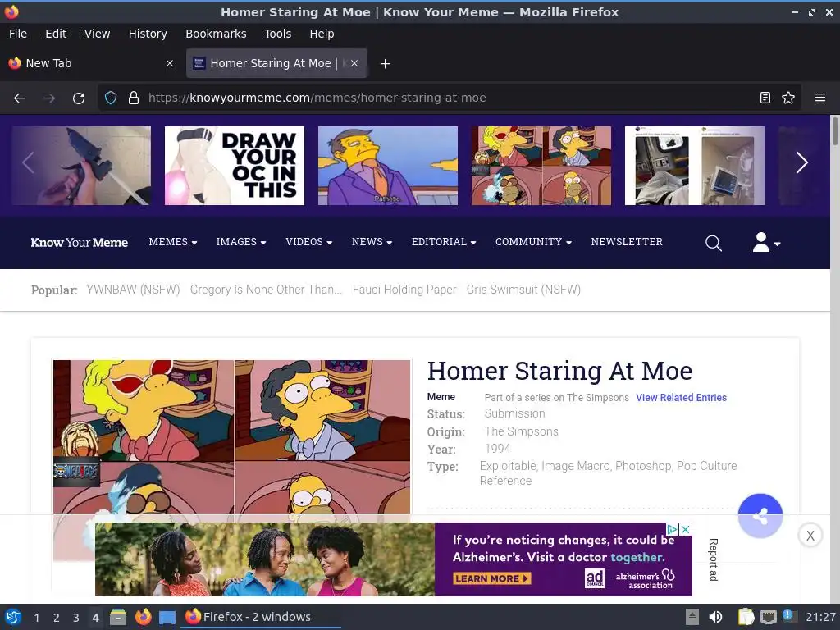
Task: Expand the COMMUNITY dropdown
Action: point(533,242)
